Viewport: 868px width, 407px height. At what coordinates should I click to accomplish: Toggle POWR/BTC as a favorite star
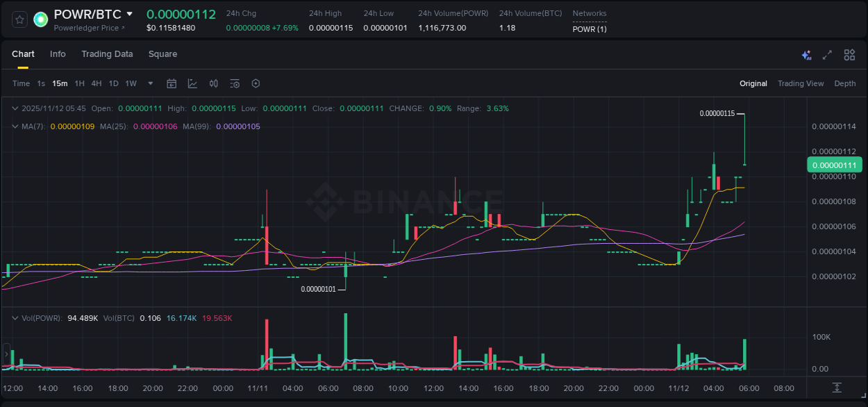click(19, 19)
